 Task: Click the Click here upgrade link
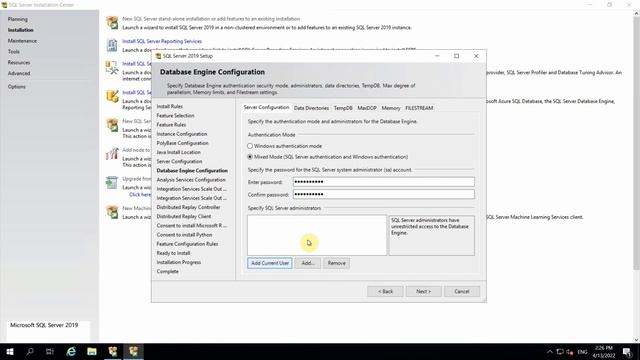[140, 195]
